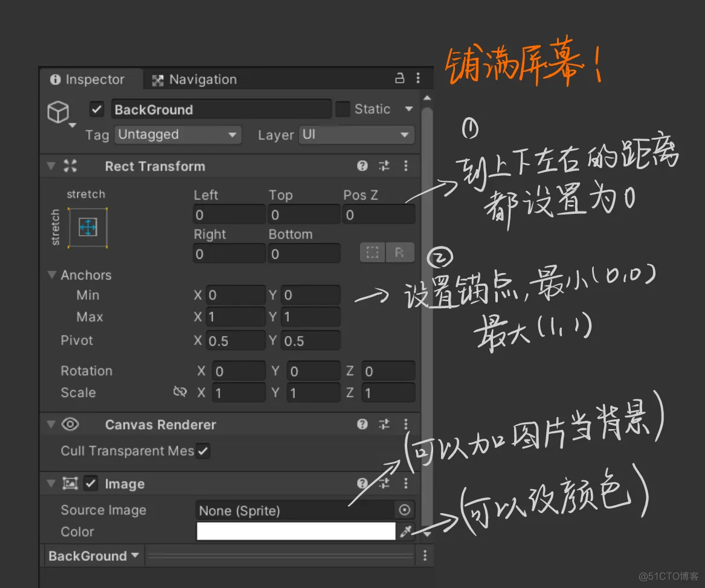Toggle raw edit mode R button

pyautogui.click(x=399, y=253)
